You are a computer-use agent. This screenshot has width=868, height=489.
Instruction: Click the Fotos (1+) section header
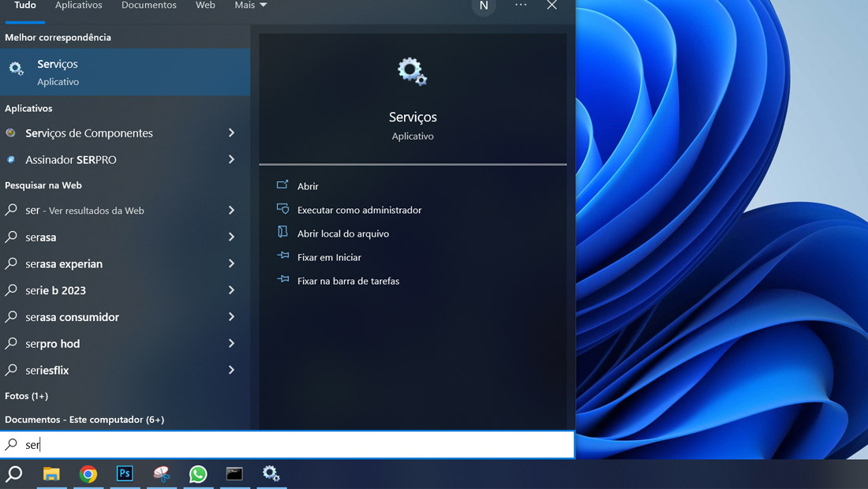(x=27, y=395)
